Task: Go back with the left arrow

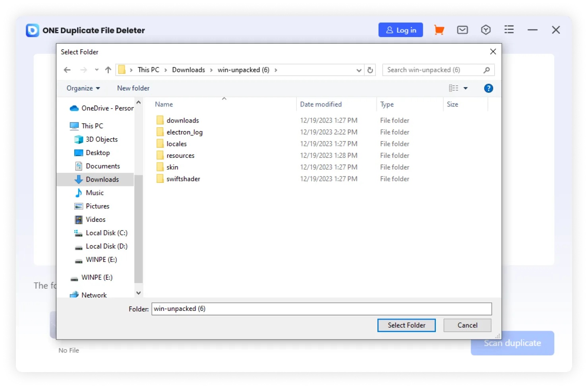Action: pyautogui.click(x=67, y=70)
